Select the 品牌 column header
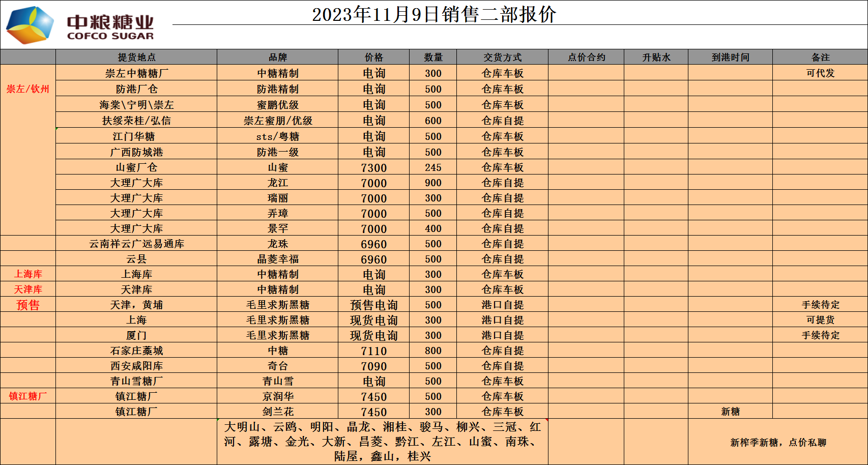Viewport: 868px width, 465px height. (x=278, y=57)
